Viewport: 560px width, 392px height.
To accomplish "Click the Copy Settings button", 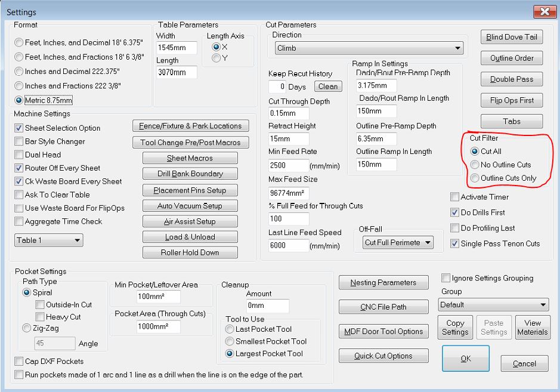I will tap(455, 328).
